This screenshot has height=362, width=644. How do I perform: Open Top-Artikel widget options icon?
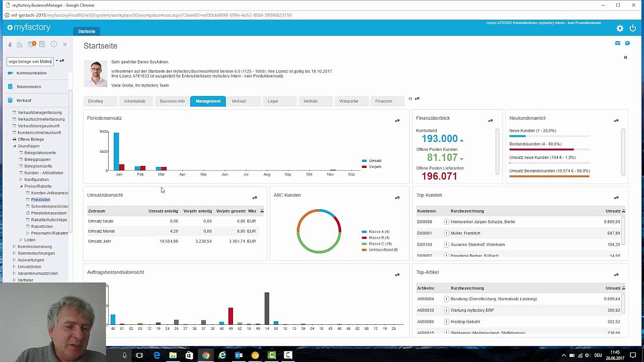616,275
